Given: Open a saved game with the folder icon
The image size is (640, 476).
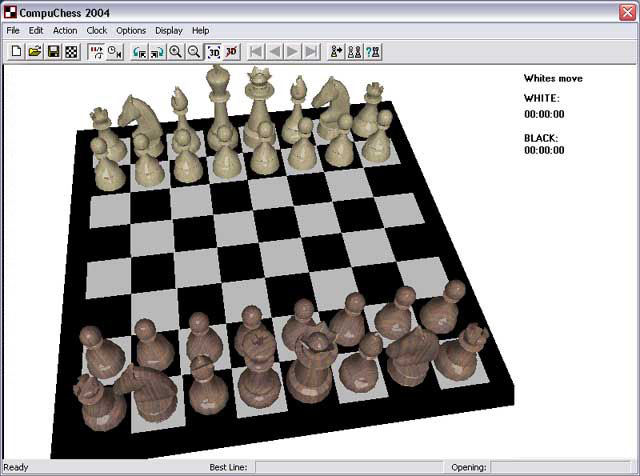Looking at the screenshot, I should tap(34, 51).
